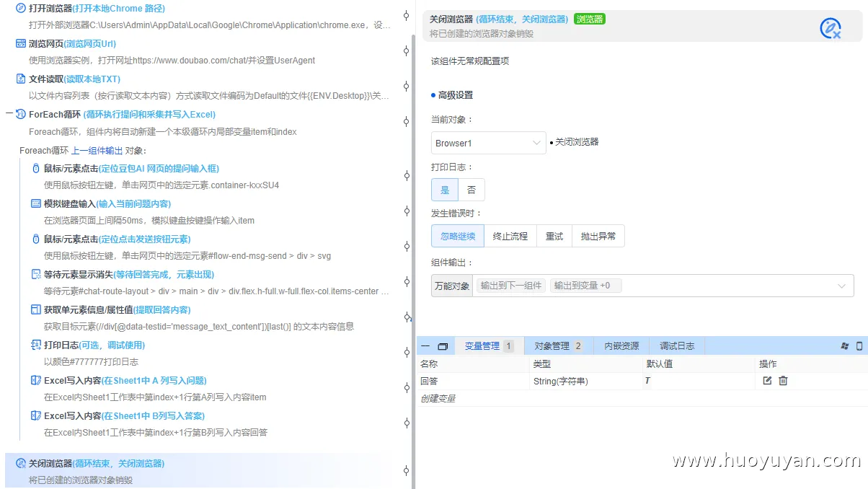The height and width of the screenshot is (489, 868).
Task: Click the connector node beside 文件读取 step
Action: [x=406, y=86]
